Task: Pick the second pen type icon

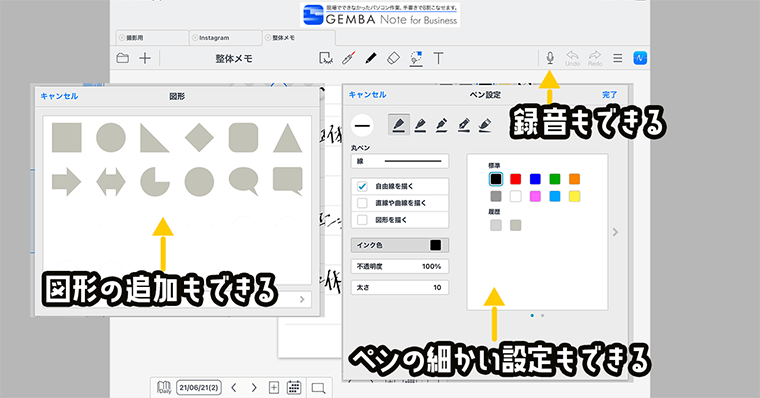Action: point(421,125)
